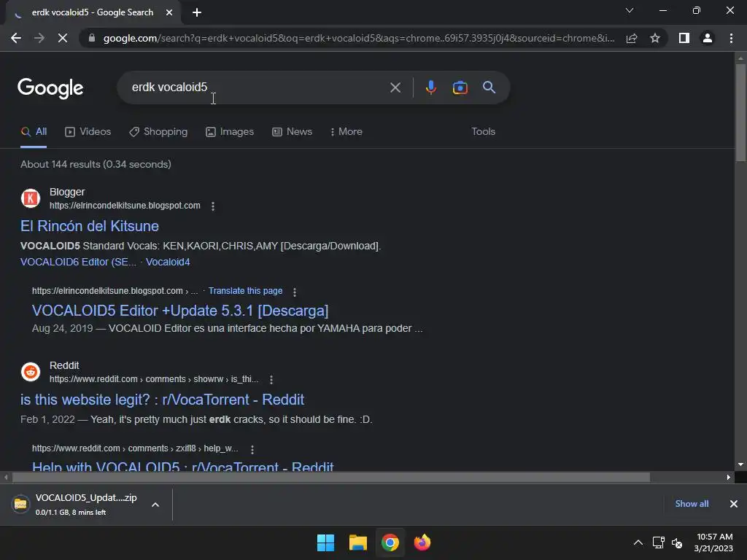Search by image with the camera icon

coord(460,87)
